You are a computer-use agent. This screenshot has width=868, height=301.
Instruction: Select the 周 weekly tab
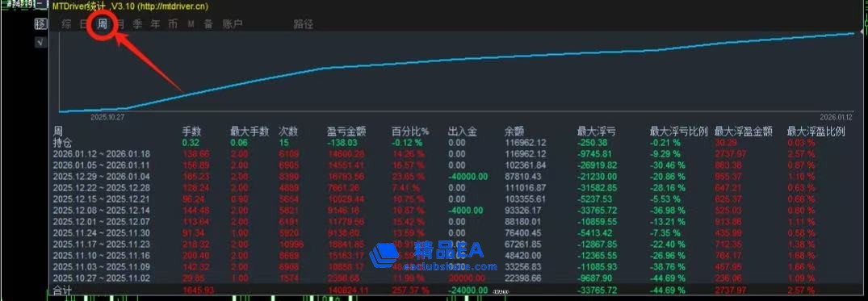click(103, 23)
